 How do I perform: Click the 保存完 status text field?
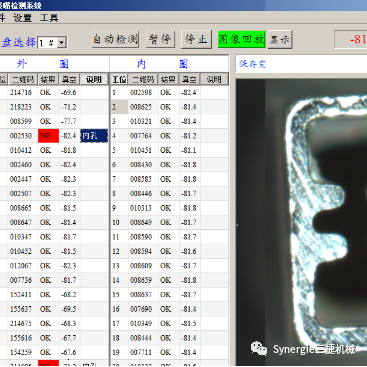(301, 64)
